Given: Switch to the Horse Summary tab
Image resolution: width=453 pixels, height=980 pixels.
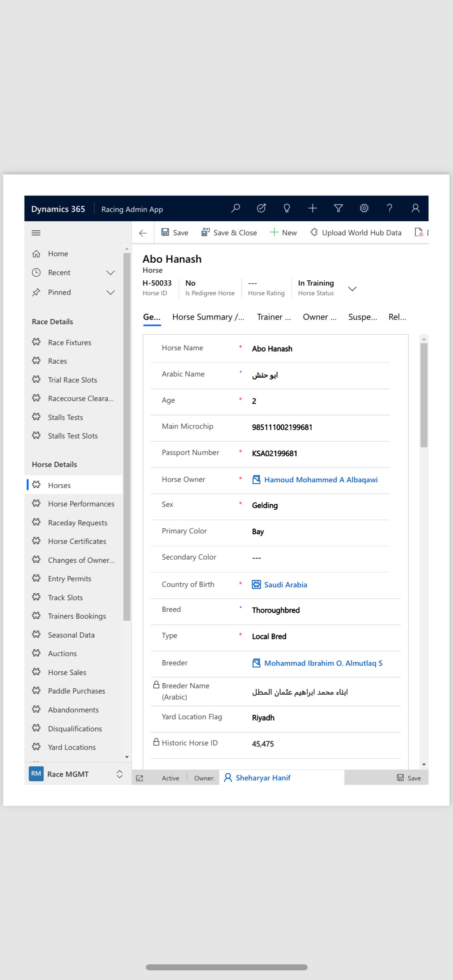Looking at the screenshot, I should point(208,317).
